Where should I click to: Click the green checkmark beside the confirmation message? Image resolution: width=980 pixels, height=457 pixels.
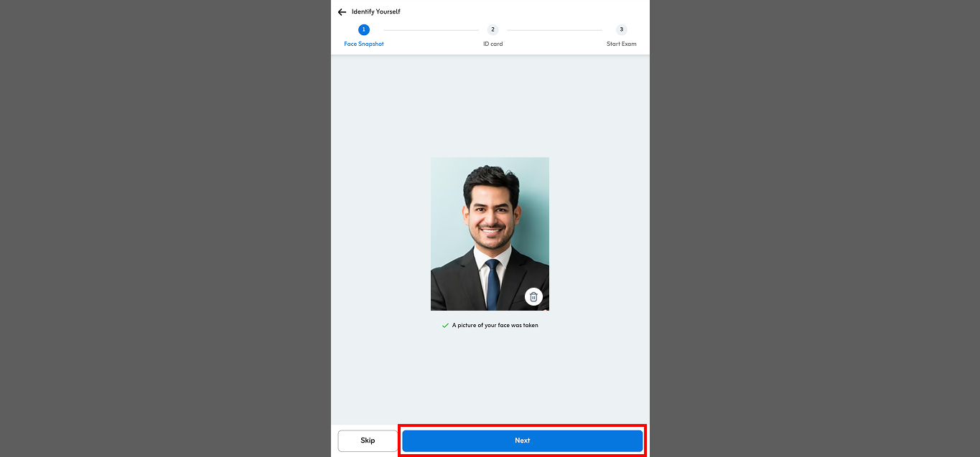[445, 326]
